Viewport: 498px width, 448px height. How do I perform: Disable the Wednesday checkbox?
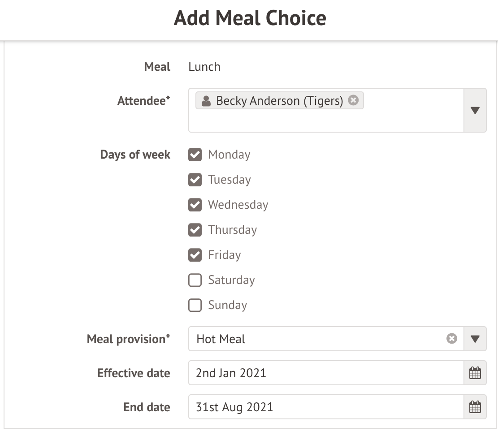195,205
